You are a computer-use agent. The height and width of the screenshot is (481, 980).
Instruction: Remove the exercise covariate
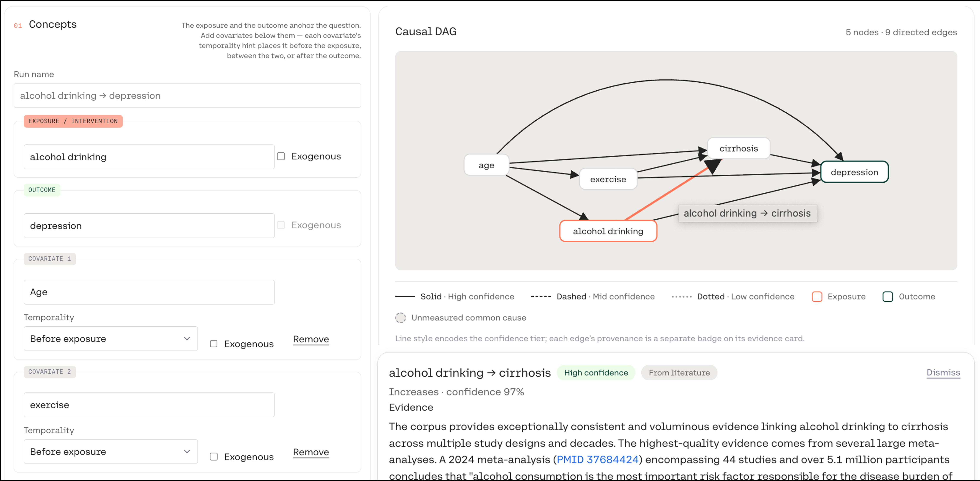[x=311, y=452]
